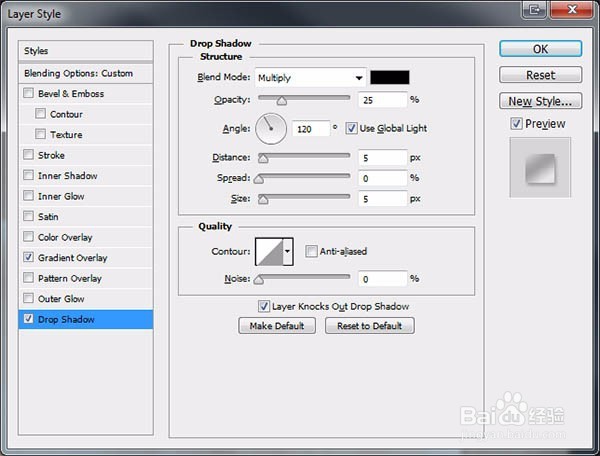Open the Blend Mode Multiply dropdown

coord(310,78)
